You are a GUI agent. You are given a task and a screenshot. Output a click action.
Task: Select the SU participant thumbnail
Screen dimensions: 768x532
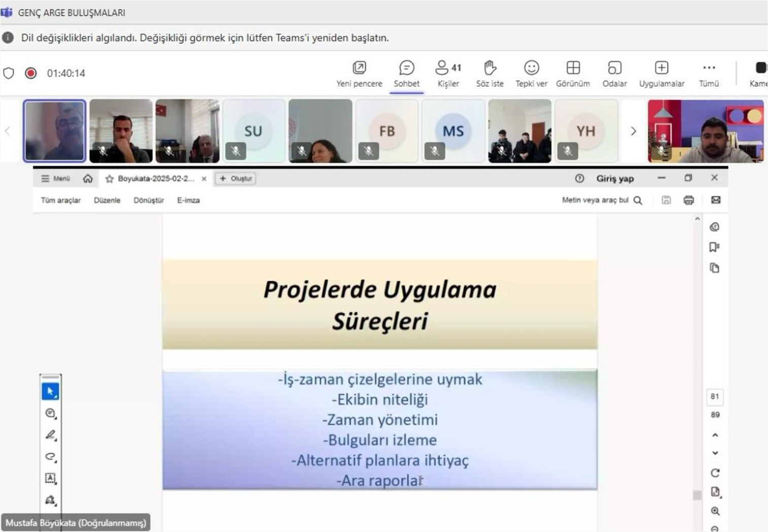pos(254,131)
